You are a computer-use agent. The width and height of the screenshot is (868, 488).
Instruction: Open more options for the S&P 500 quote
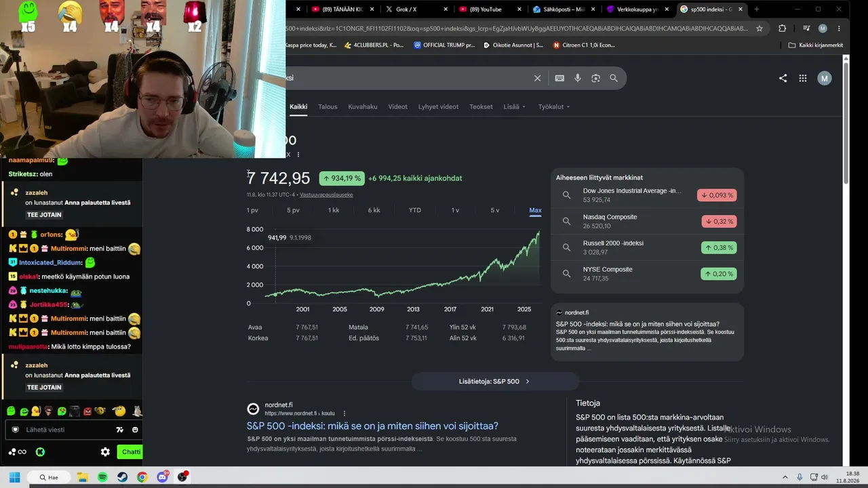(x=298, y=155)
